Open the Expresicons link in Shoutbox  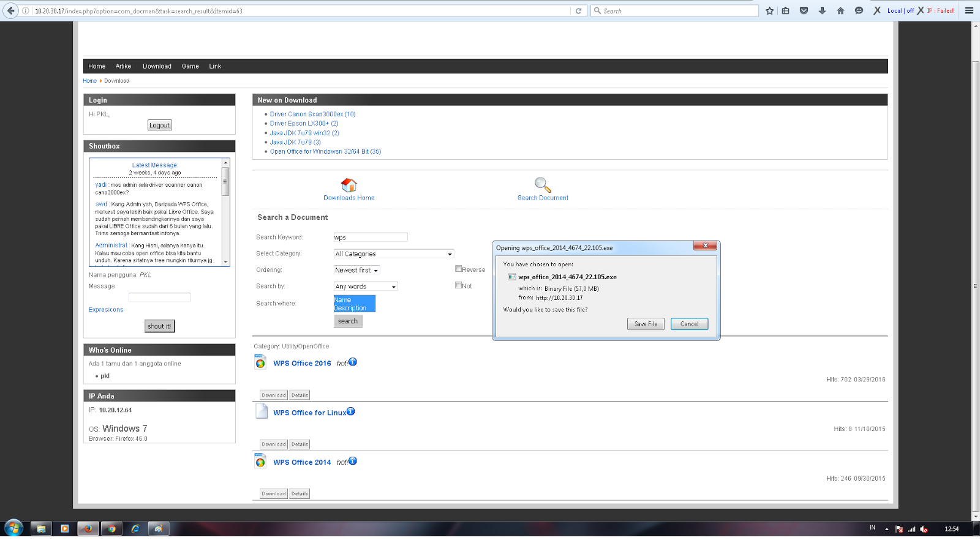pos(106,310)
